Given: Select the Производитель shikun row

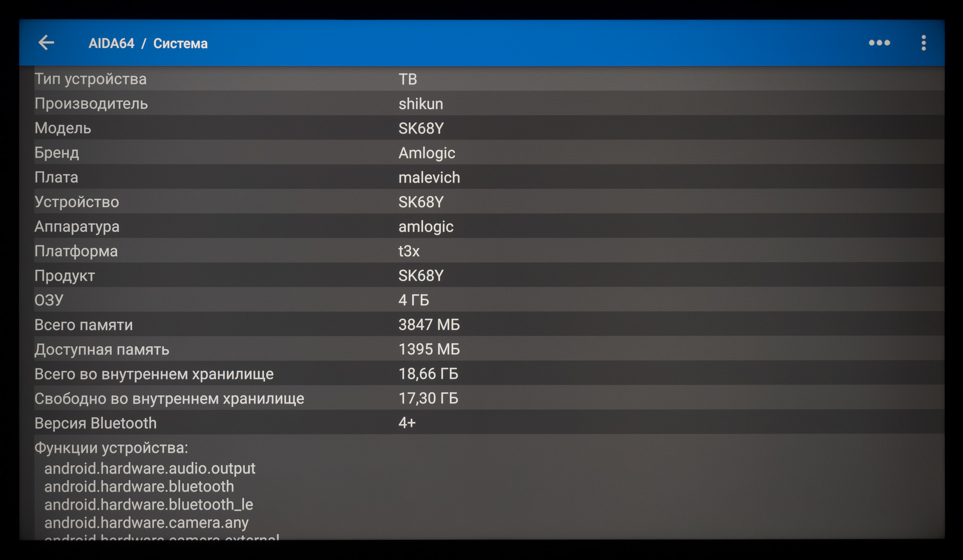Looking at the screenshot, I should click(x=488, y=104).
